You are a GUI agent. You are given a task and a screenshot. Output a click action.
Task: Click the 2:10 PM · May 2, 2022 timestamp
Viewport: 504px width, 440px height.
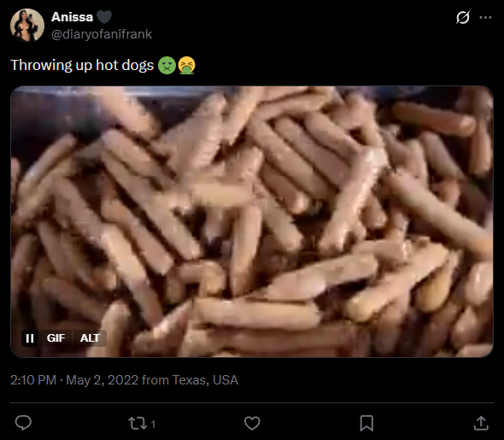(74, 380)
